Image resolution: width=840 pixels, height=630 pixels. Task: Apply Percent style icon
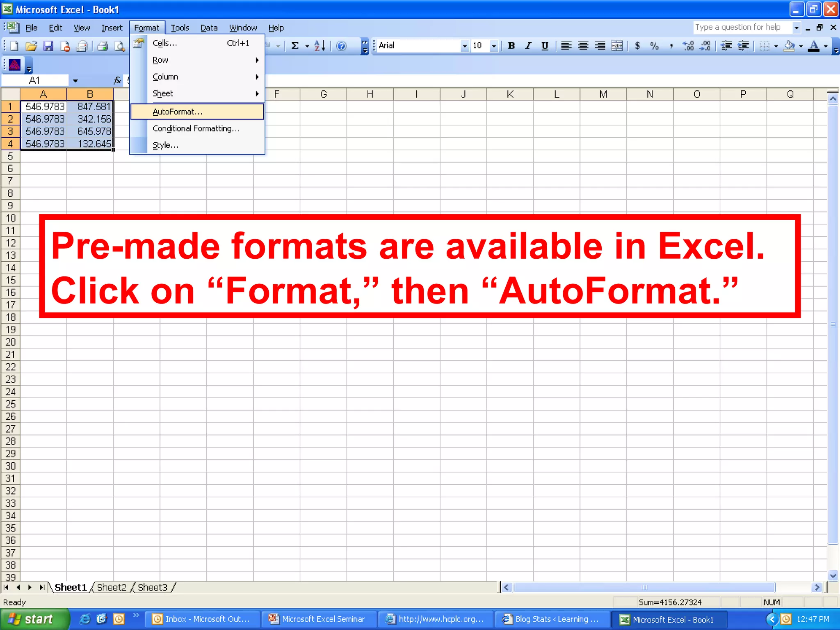654,46
